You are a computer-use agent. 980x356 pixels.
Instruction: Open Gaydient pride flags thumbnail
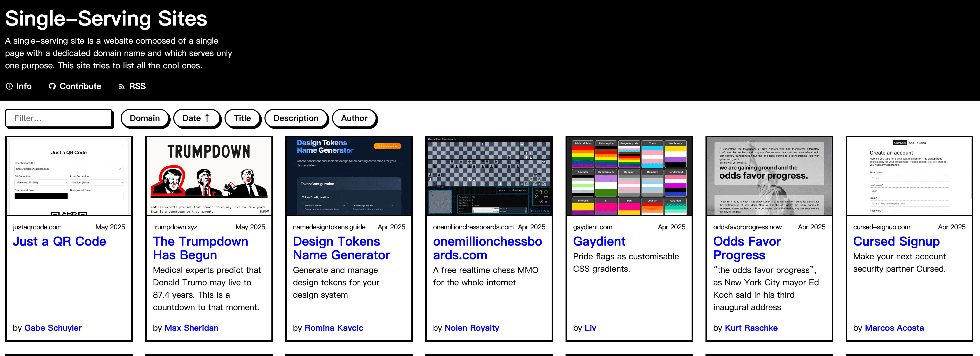[629, 176]
